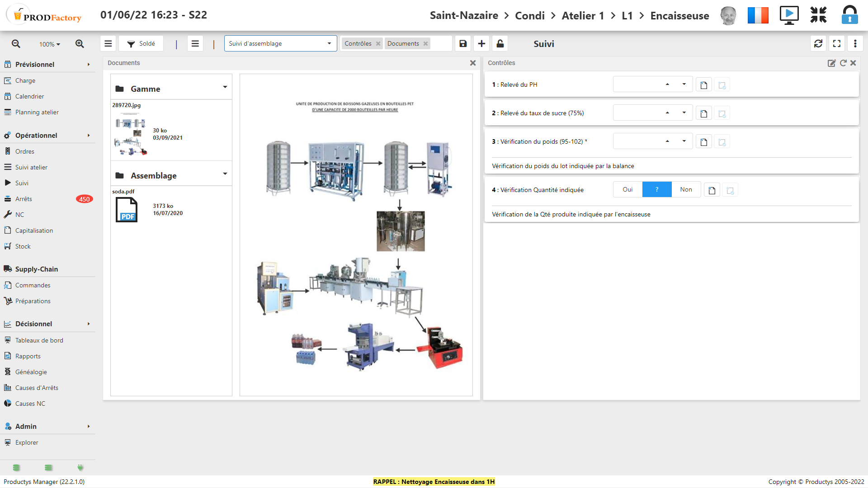Viewport: 868px width, 488px height.
Task: Click the unlock padlock toolbar icon
Action: [500, 44]
